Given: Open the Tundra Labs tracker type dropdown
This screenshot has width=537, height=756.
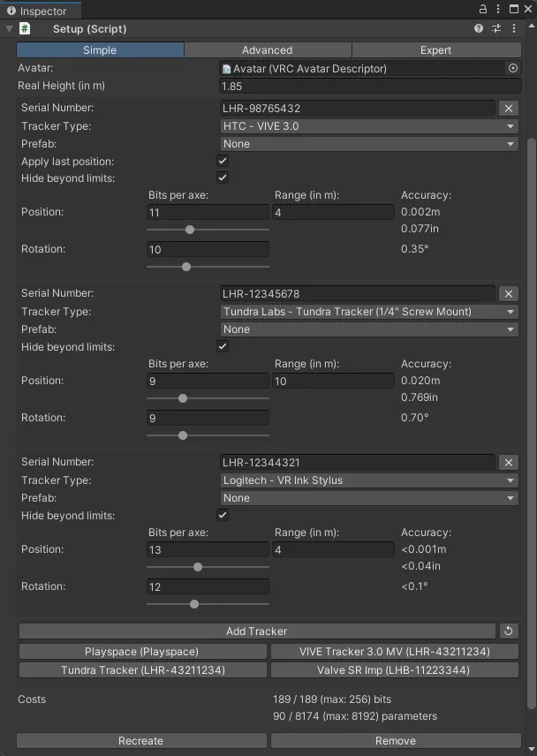Looking at the screenshot, I should pos(369,312).
